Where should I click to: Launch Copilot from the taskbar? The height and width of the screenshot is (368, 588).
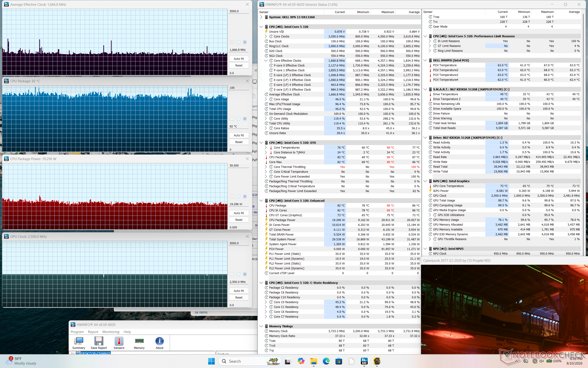point(301,361)
